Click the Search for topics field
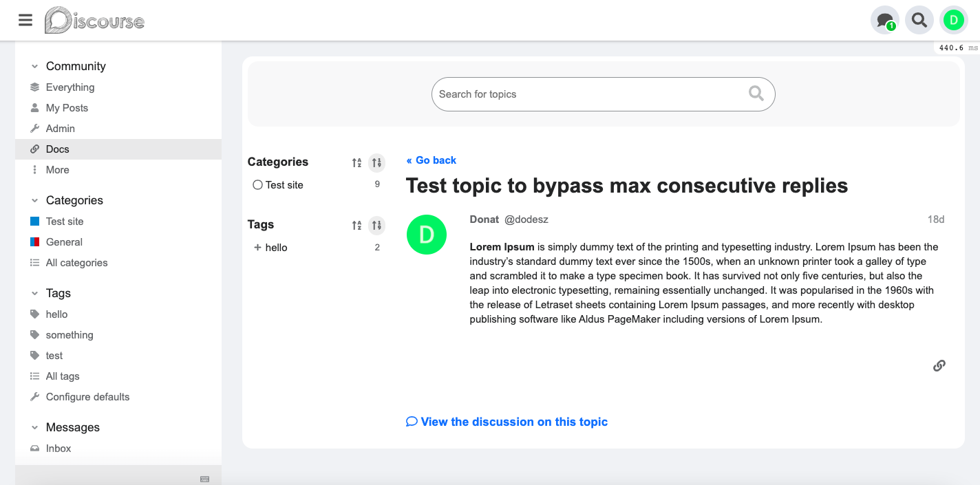This screenshot has width=980, height=485. (x=592, y=94)
